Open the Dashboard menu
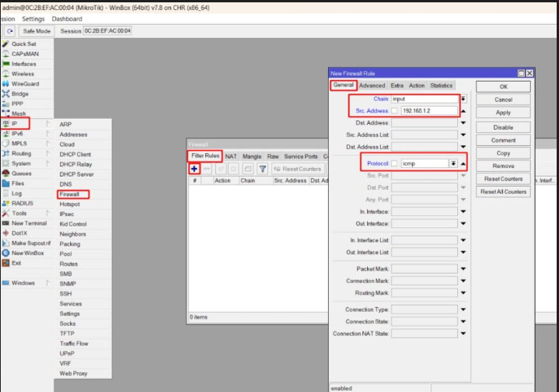 (x=67, y=19)
